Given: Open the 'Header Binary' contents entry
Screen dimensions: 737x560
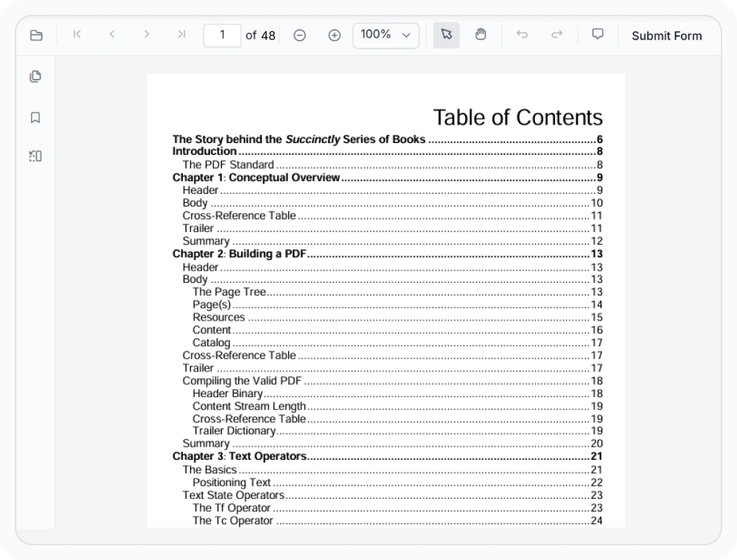Looking at the screenshot, I should pos(398,393).
